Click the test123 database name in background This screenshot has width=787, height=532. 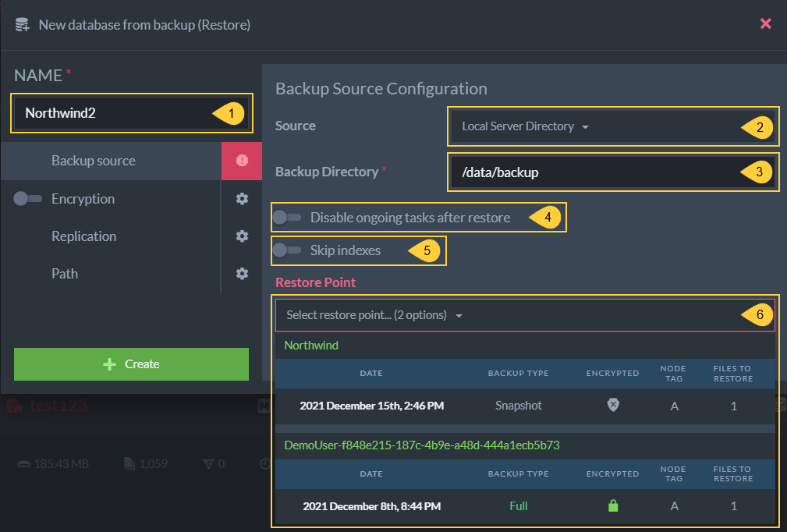point(58,406)
